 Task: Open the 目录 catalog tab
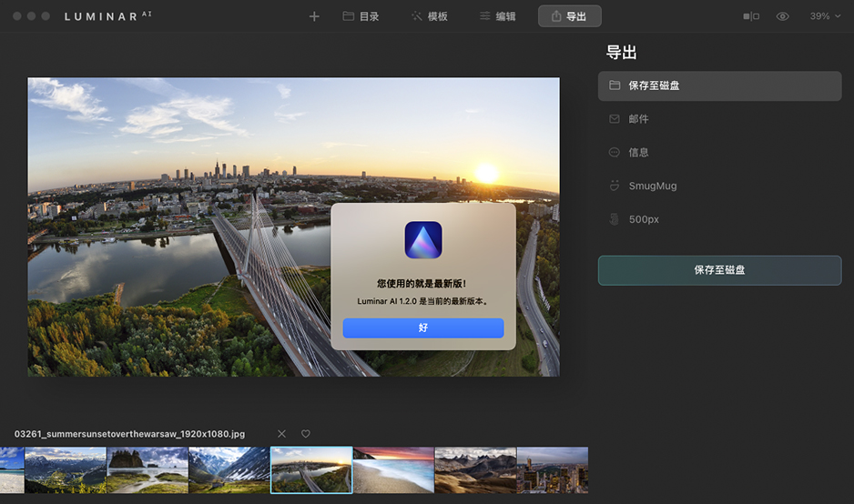pyautogui.click(x=361, y=16)
